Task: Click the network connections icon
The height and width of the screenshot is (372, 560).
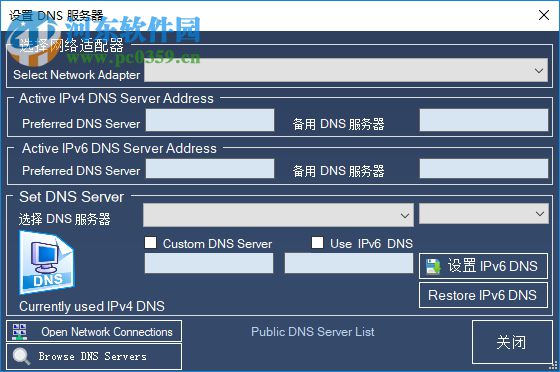Action: 19,332
